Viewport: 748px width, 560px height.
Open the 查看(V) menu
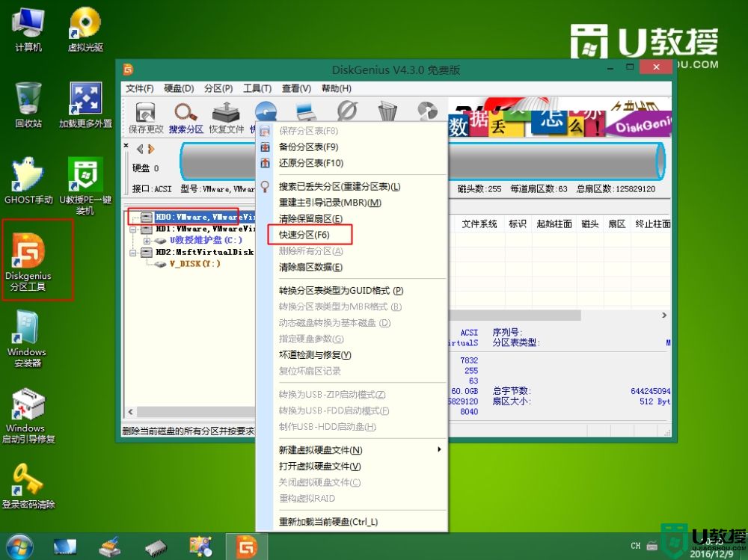[x=296, y=88]
